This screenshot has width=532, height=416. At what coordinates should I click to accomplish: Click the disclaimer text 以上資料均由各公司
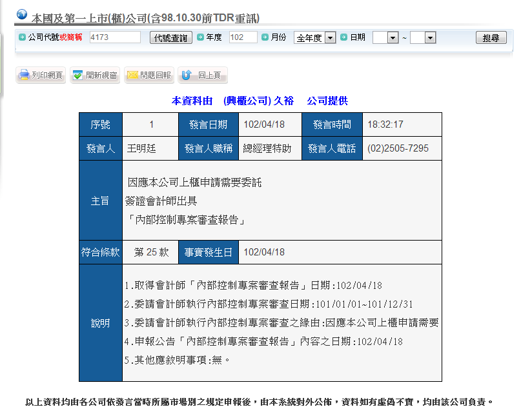click(259, 402)
